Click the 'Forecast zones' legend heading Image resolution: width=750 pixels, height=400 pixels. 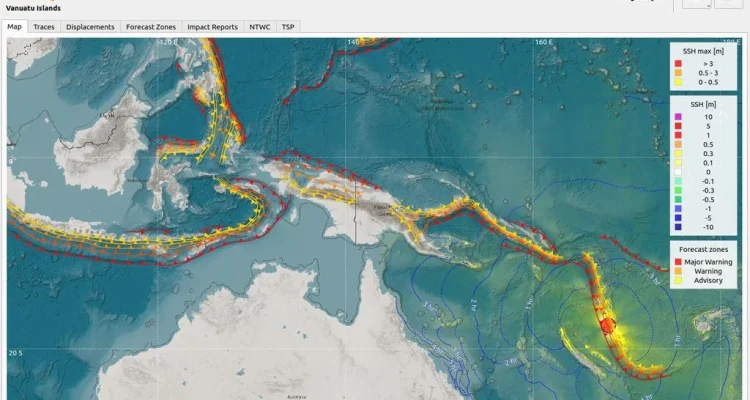(x=704, y=249)
